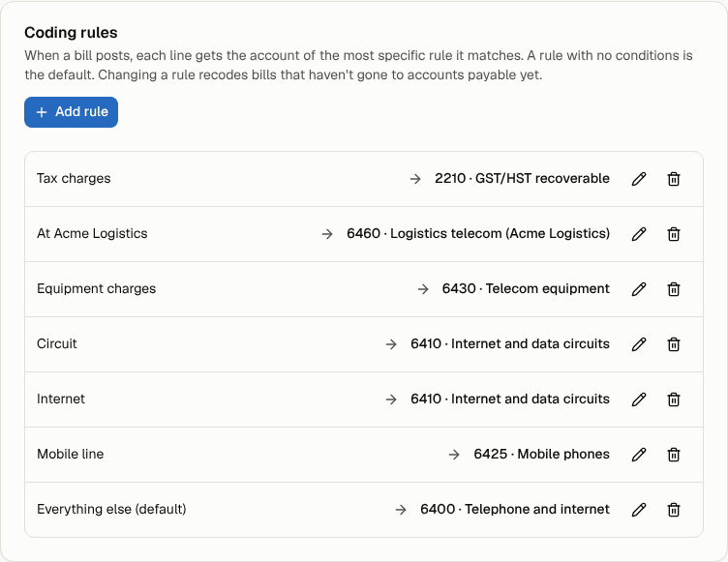Edit the Tax charges rule
This screenshot has height=562, width=728.
(x=639, y=179)
